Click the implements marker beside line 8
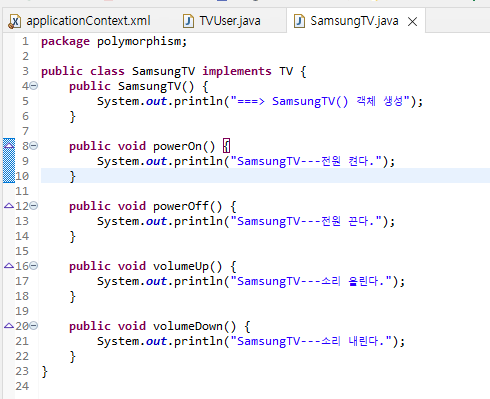The image size is (490, 399). [x=9, y=145]
